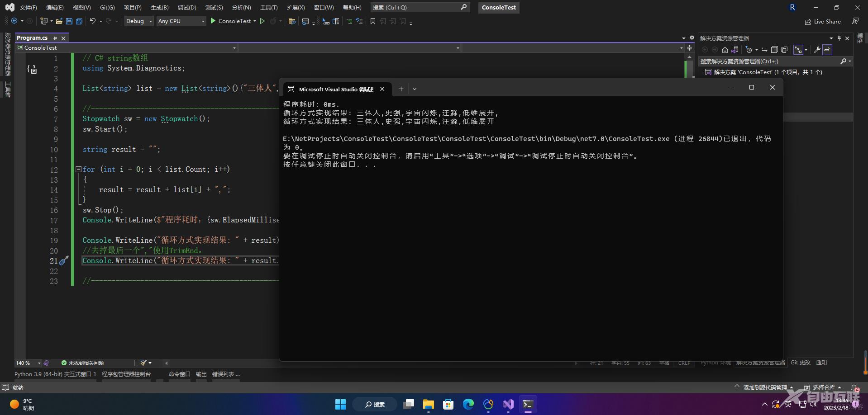Click the Show All Files icon
This screenshot has width=868, height=415.
tap(784, 50)
